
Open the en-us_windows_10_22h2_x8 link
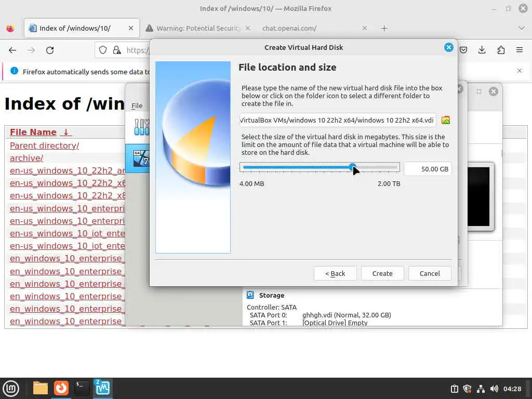[x=67, y=196]
